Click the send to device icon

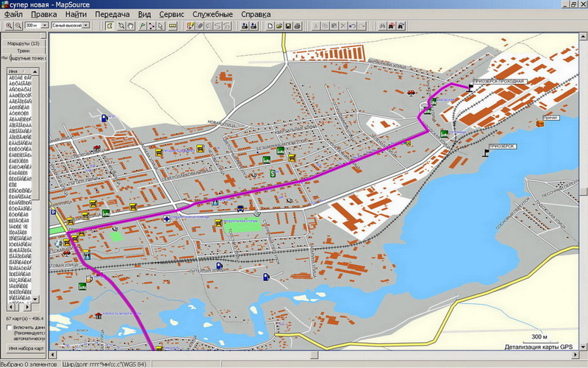click(x=245, y=26)
